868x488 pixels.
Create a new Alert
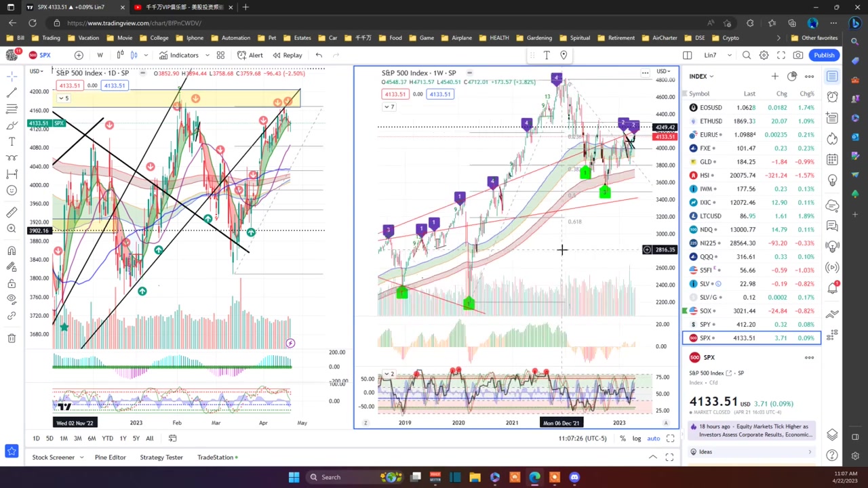coord(250,55)
